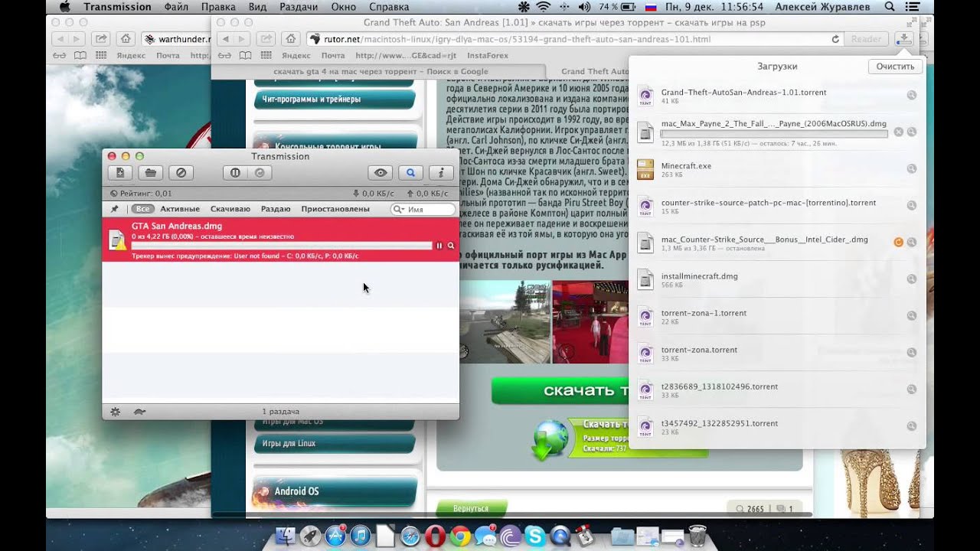Reveal Minecraft.exe in Finder from downloads
The image size is (980, 551).
(x=912, y=168)
